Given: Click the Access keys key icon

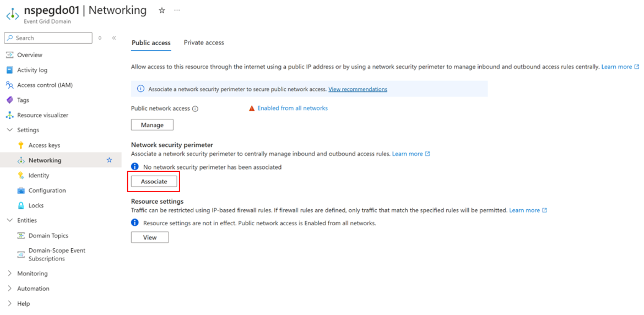Looking at the screenshot, I should coord(21,145).
